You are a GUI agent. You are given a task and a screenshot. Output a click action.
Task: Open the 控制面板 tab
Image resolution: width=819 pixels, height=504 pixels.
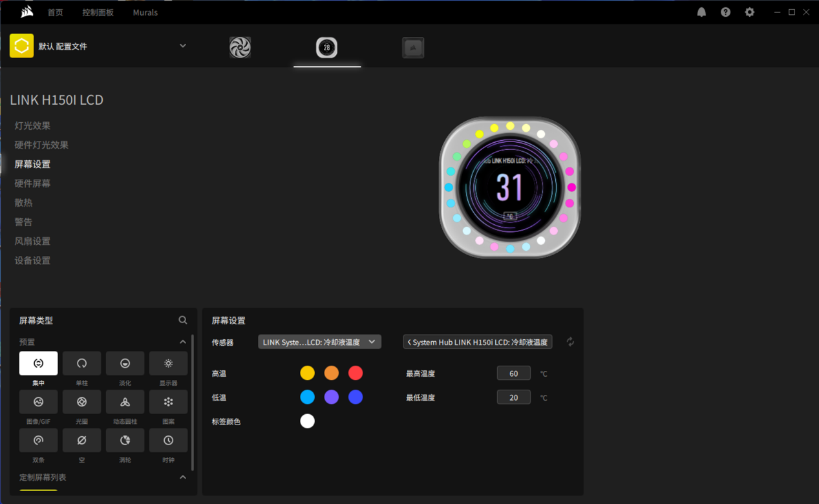[x=98, y=12]
